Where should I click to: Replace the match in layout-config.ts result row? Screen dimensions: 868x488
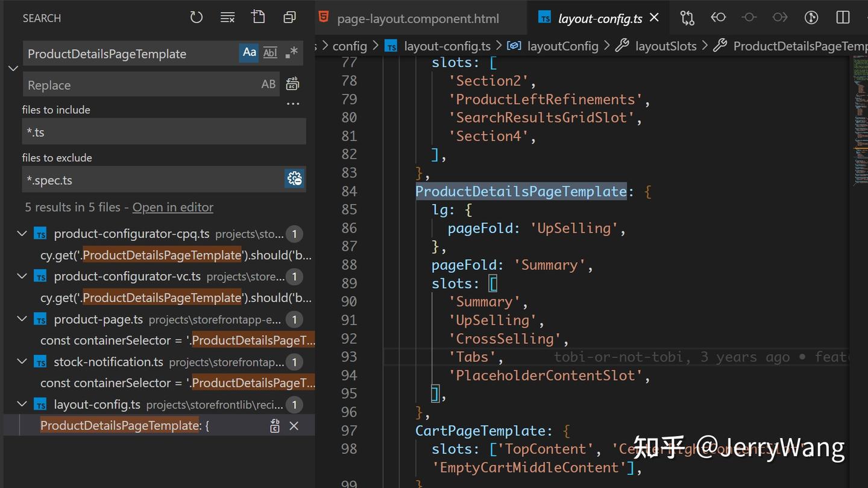point(275,426)
